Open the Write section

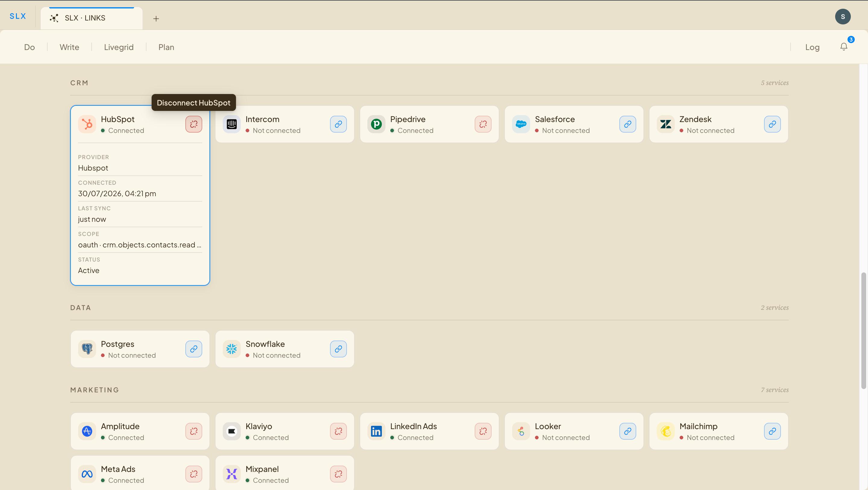coord(69,47)
